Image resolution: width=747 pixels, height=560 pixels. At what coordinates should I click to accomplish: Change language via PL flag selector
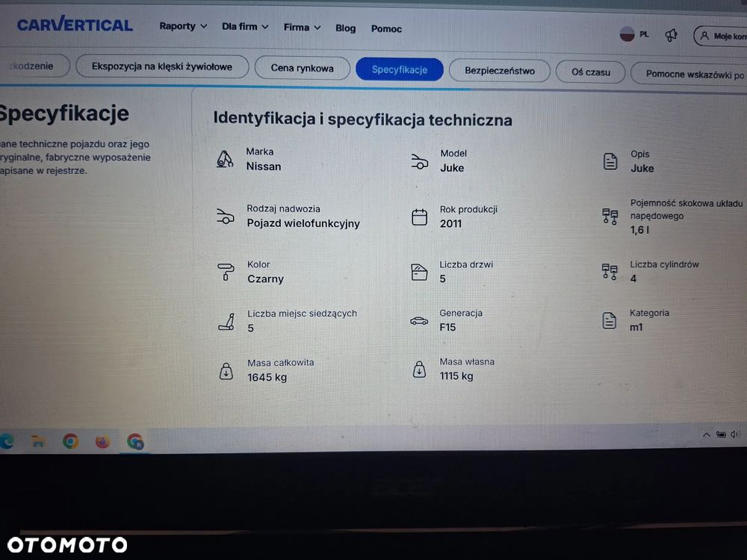(x=634, y=34)
